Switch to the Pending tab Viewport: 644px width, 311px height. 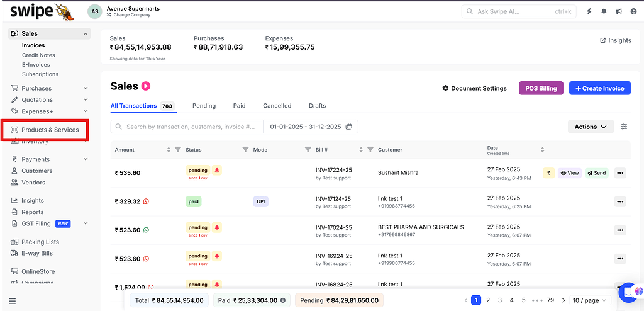(x=204, y=106)
